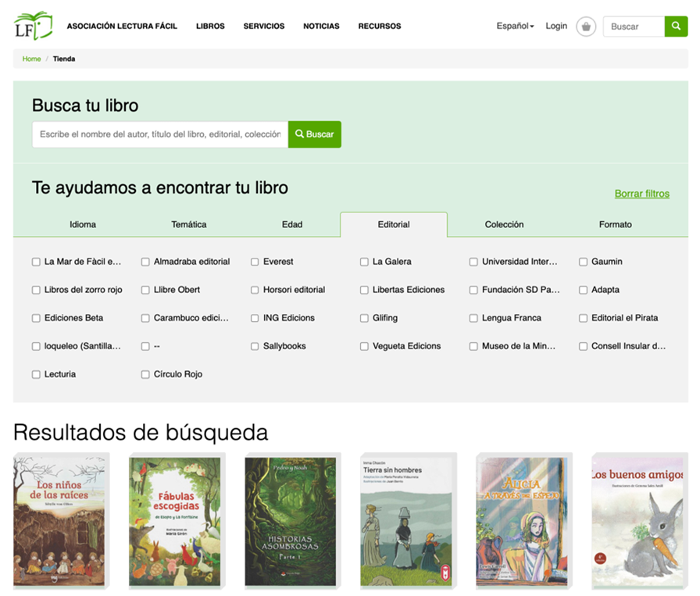Check the Editorial el Pirata box

click(583, 318)
